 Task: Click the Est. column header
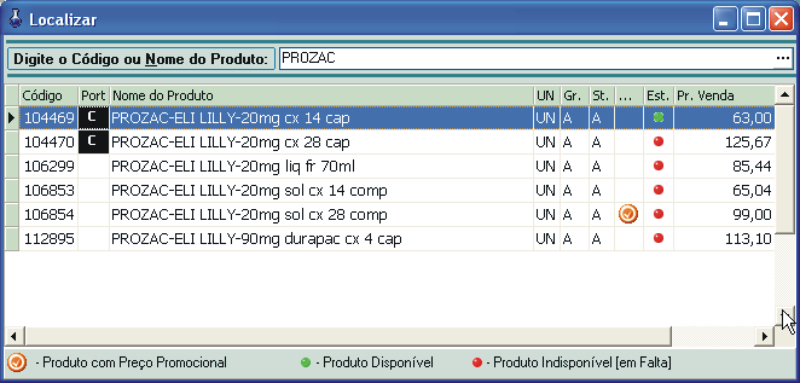coord(659,95)
